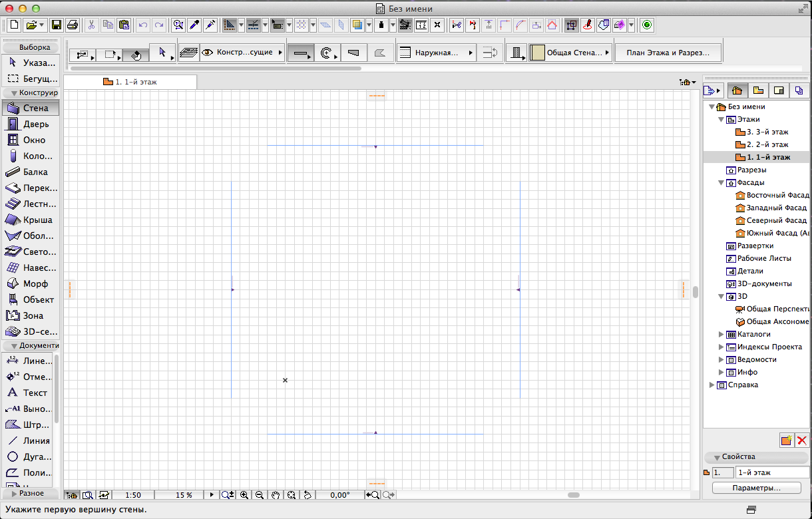Choose the Зона tool
The height and width of the screenshot is (519, 812).
32,315
